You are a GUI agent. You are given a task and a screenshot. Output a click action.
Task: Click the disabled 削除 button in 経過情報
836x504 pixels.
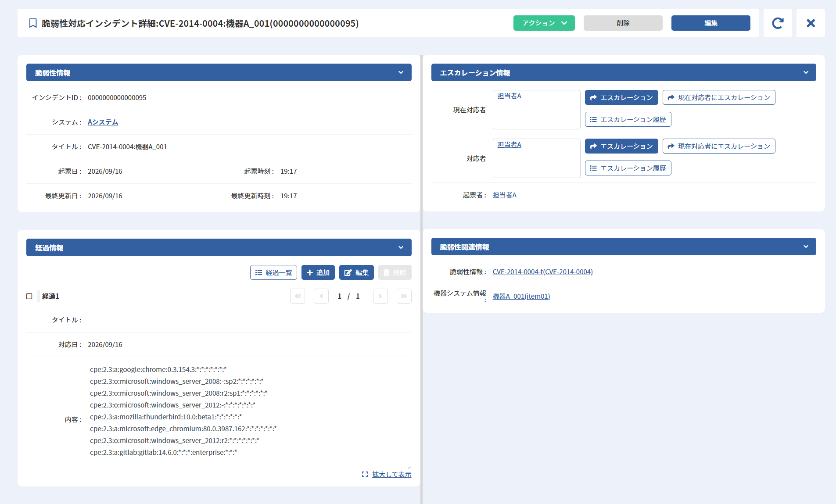pos(395,273)
